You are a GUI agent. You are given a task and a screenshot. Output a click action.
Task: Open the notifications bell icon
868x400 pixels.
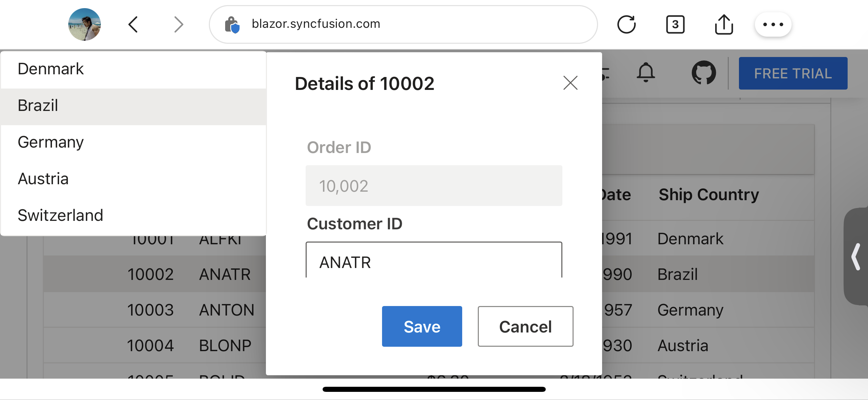pyautogui.click(x=646, y=73)
